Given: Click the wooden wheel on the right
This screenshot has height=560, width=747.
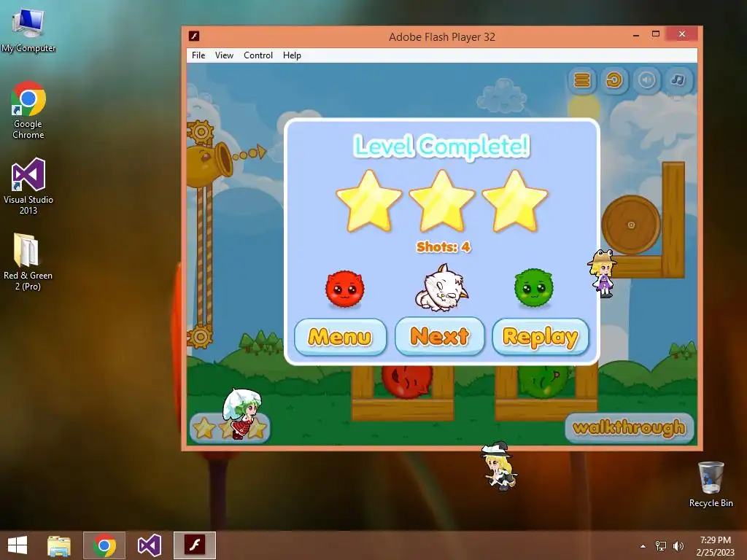Looking at the screenshot, I should pyautogui.click(x=631, y=225).
